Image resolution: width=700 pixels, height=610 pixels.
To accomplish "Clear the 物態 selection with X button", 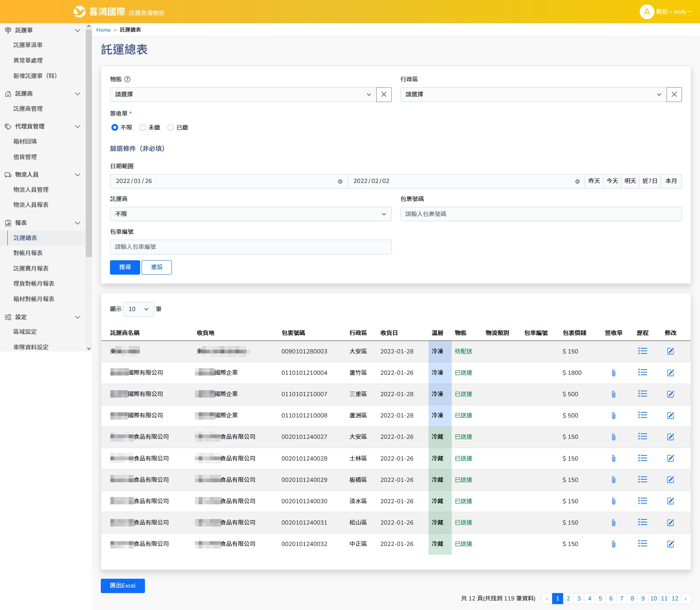I will pos(384,95).
